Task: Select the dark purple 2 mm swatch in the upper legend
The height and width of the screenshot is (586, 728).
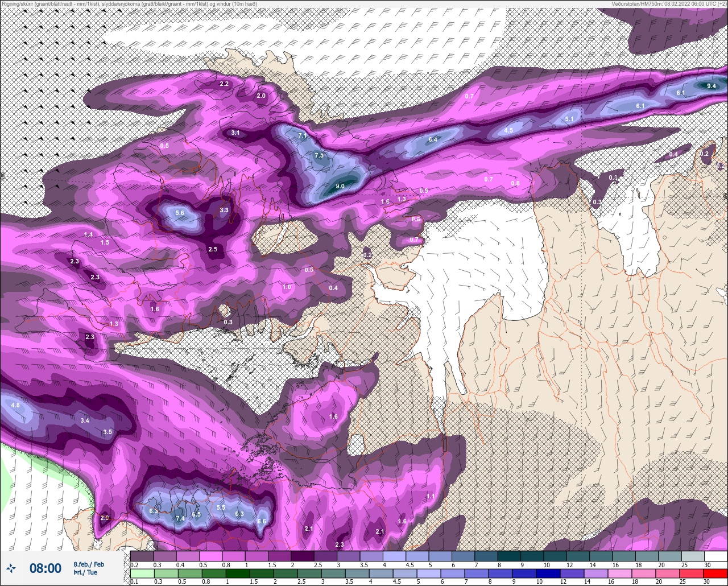Action: (x=302, y=556)
